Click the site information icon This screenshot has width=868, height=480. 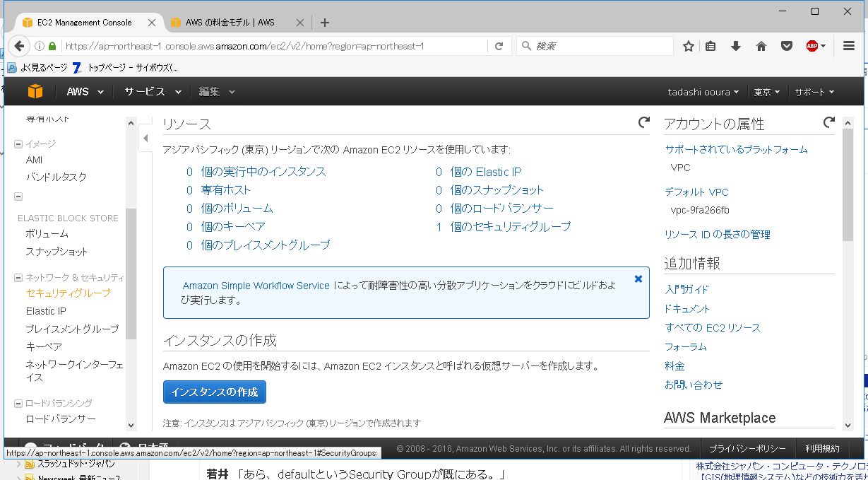point(40,46)
